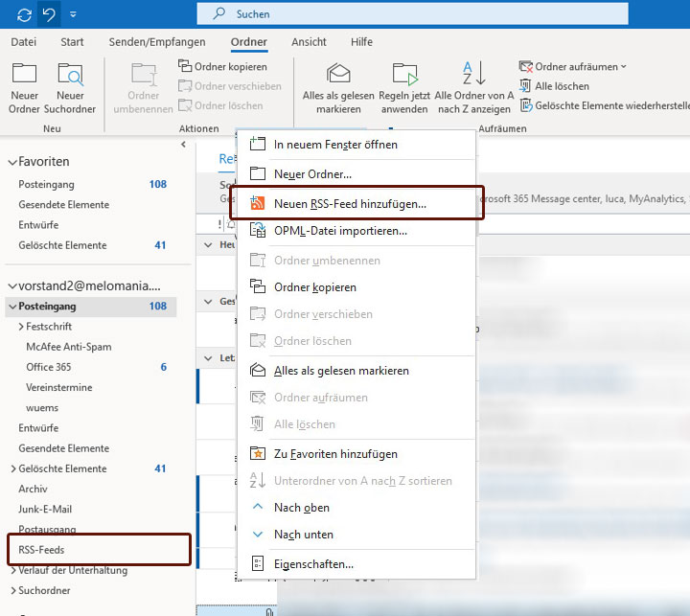Open the Ansicht ribbon tab
The width and height of the screenshot is (690, 616).
point(309,42)
